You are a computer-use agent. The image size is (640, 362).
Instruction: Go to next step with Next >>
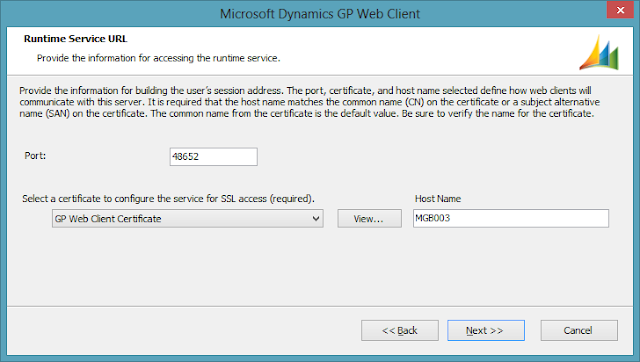coord(486,330)
